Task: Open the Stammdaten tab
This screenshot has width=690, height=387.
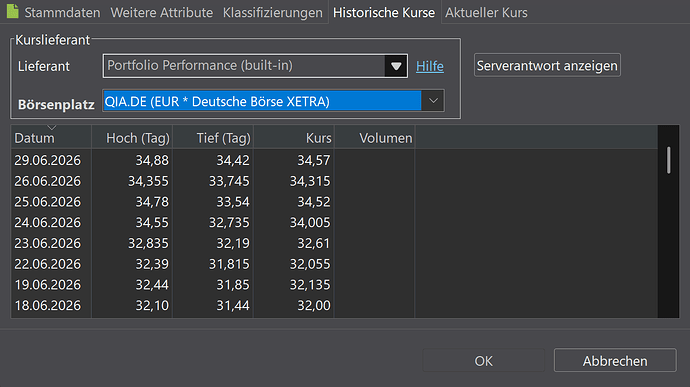Action: click(x=62, y=13)
